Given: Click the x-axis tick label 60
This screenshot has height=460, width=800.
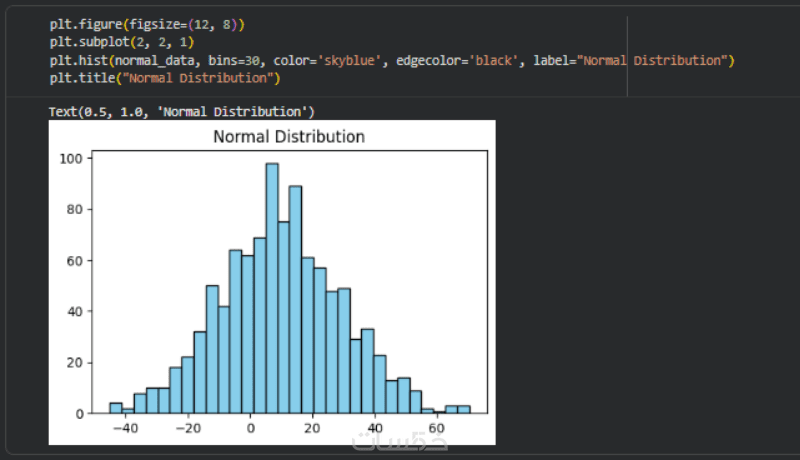Looking at the screenshot, I should click(x=436, y=428).
